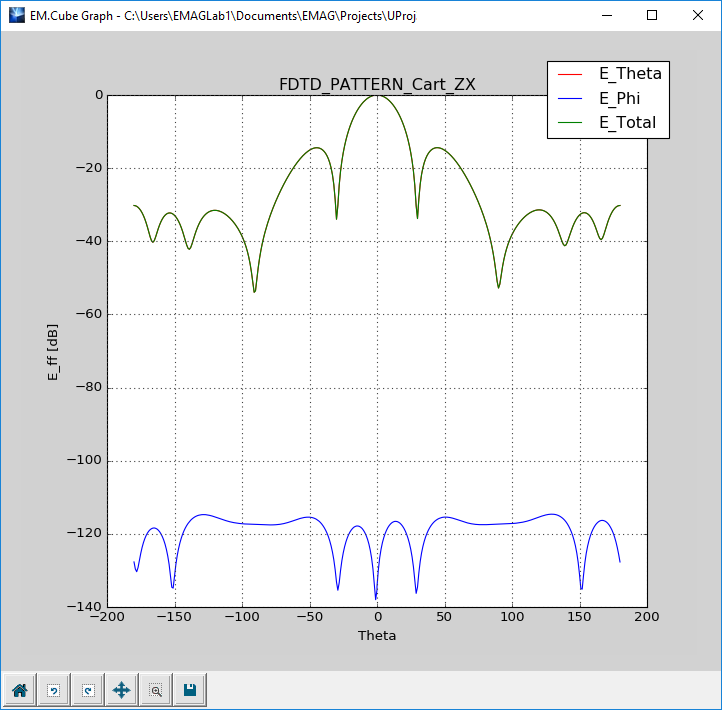Click the E_Theta legend label
The width and height of the screenshot is (722, 710).
(x=629, y=73)
